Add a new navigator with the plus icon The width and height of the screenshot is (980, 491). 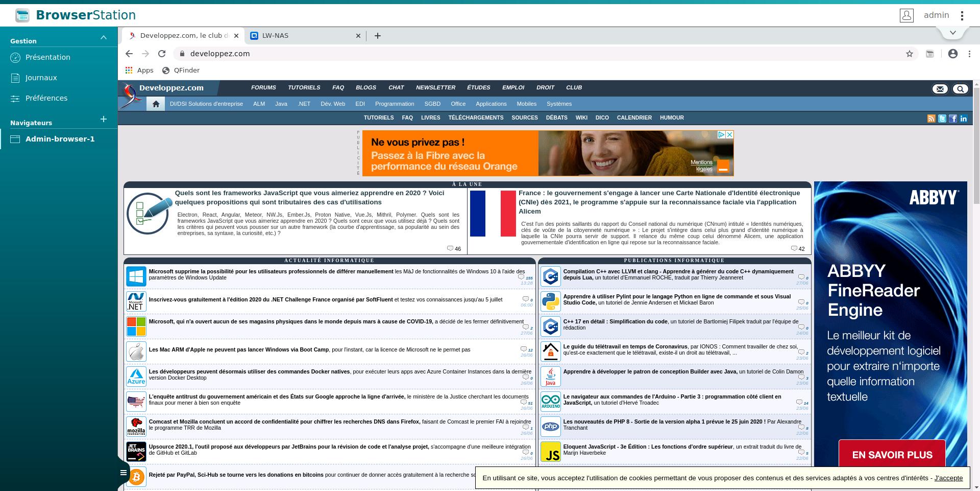pos(104,119)
